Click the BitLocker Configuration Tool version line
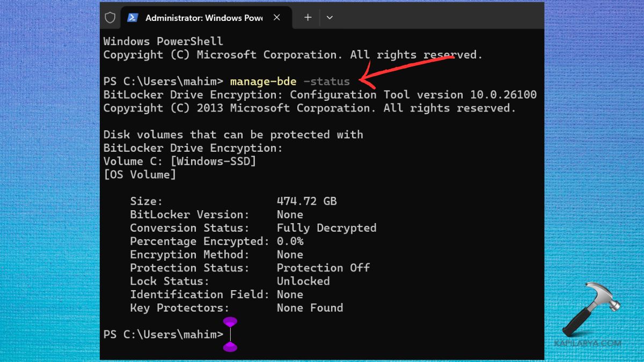644x362 pixels. click(x=320, y=95)
